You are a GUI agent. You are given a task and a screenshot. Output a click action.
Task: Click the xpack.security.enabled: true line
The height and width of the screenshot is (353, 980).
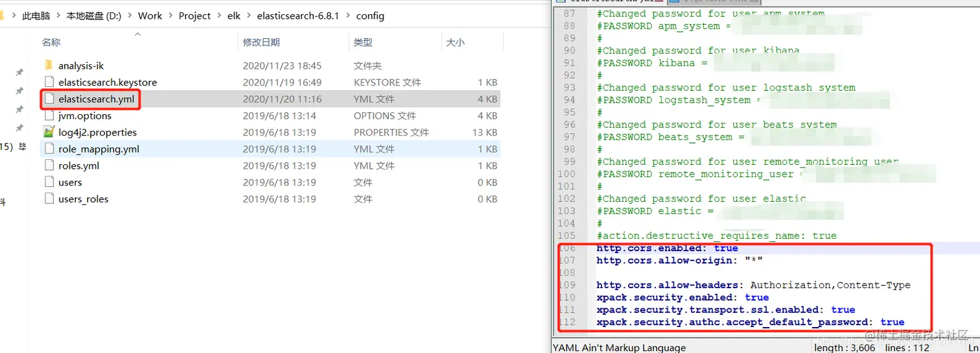coord(682,297)
